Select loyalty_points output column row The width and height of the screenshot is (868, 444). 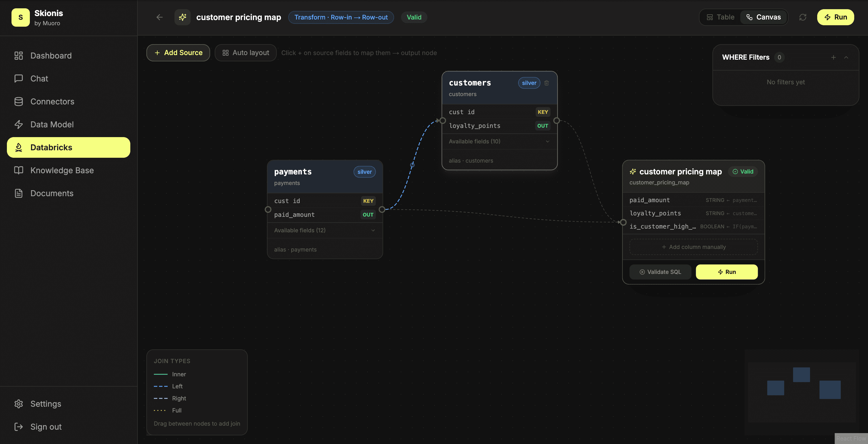[693, 213]
